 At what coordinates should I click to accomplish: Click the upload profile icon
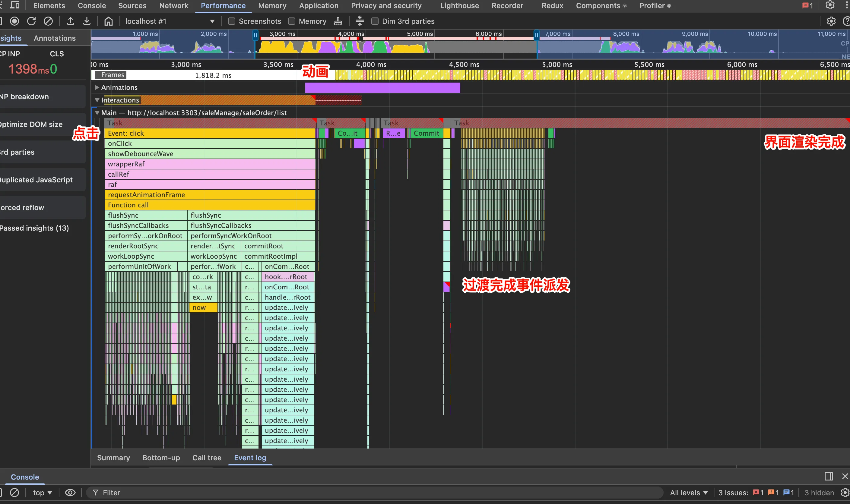pos(70,21)
